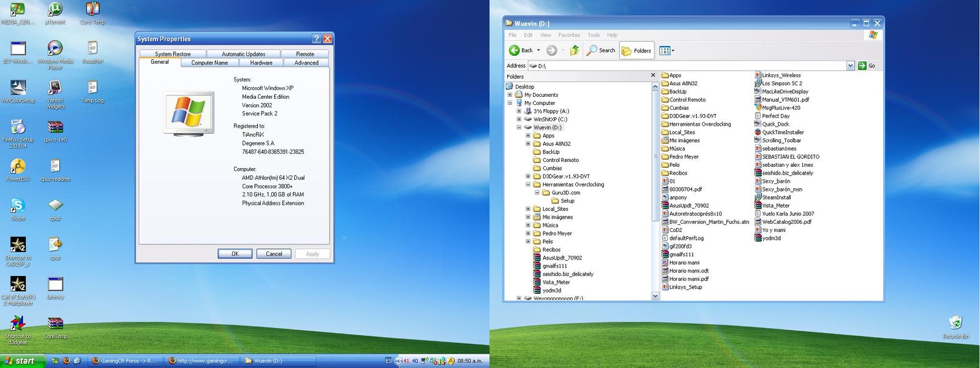Open the Favorites menu in Explorer
This screenshot has height=368, width=980.
coord(569,35)
